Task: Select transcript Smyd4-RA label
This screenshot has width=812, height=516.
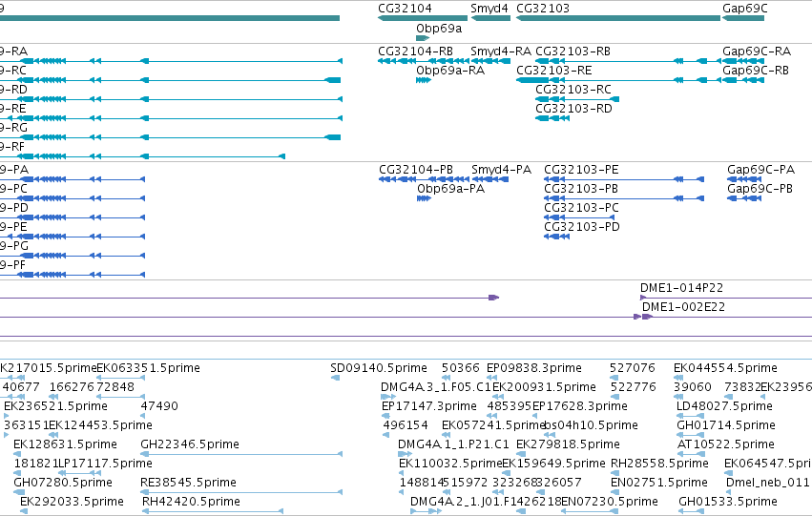Action: point(501,52)
